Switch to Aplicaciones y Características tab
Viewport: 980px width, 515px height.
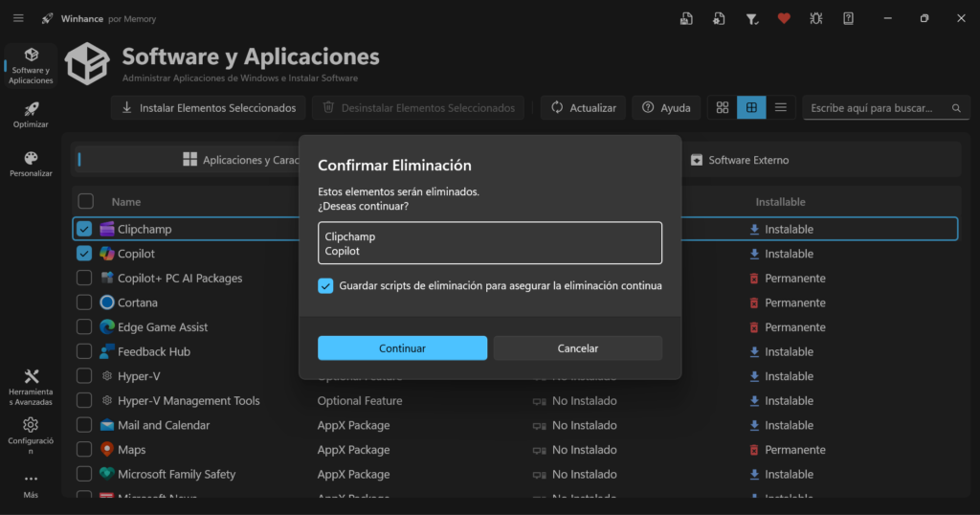click(241, 160)
